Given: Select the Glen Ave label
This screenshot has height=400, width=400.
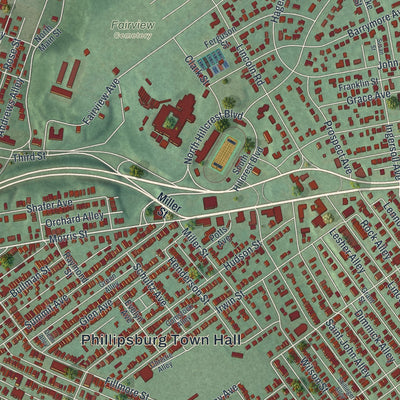Looking at the screenshot, I should point(96,312).
